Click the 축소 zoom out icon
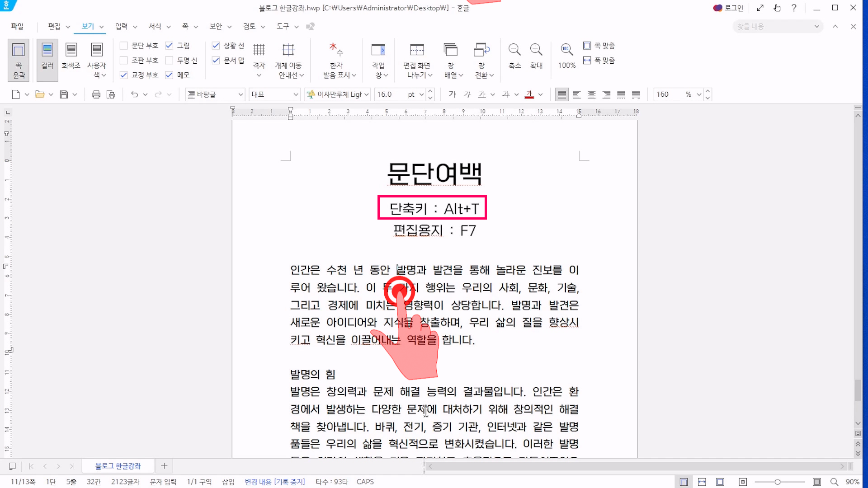The height and width of the screenshot is (488, 868). coord(514,50)
